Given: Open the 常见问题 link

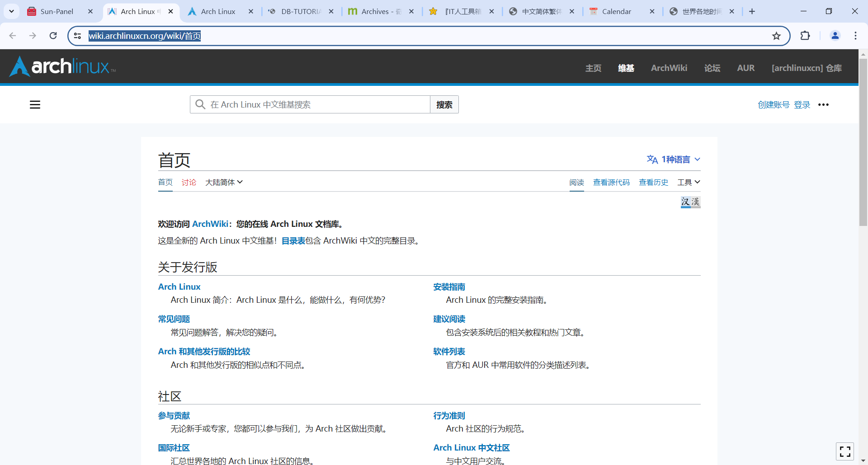Looking at the screenshot, I should tap(174, 319).
